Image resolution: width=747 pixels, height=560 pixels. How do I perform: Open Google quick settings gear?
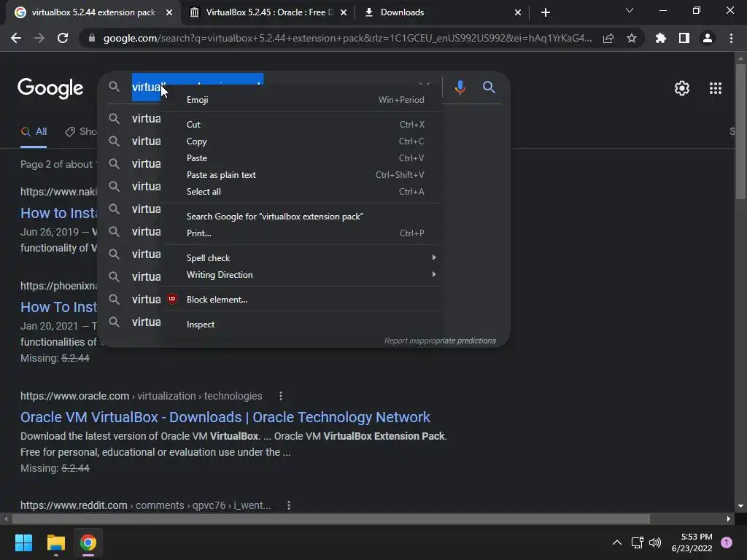[x=682, y=88]
